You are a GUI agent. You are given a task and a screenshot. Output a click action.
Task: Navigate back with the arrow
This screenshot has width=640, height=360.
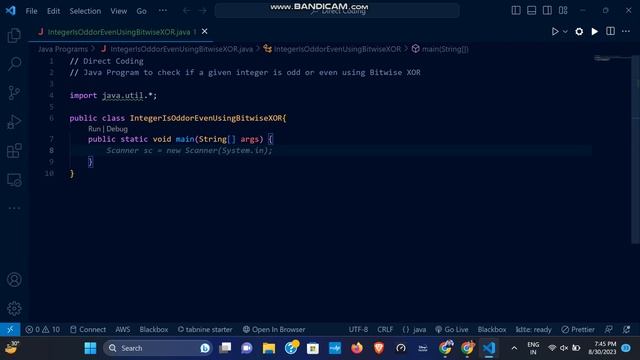click(x=186, y=11)
